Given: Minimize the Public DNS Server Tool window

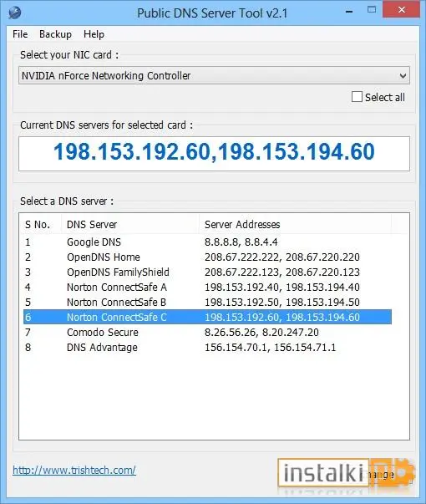Looking at the screenshot, I should pos(349,11).
